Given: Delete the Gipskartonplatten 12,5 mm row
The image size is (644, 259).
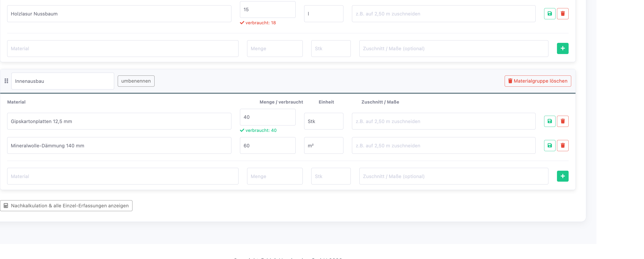Looking at the screenshot, I should pyautogui.click(x=562, y=121).
